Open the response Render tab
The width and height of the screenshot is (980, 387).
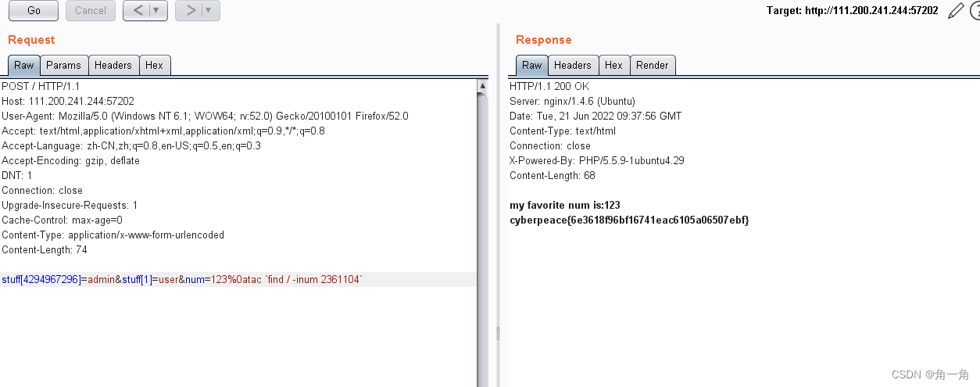coord(652,65)
